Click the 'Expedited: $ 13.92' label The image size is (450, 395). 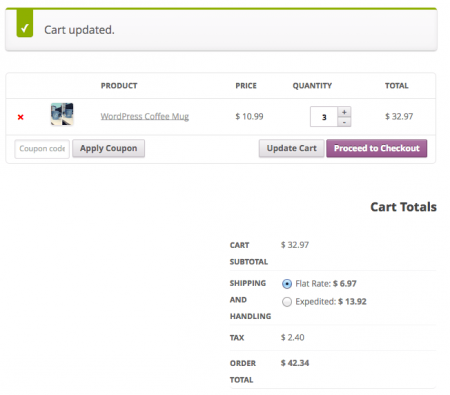331,302
